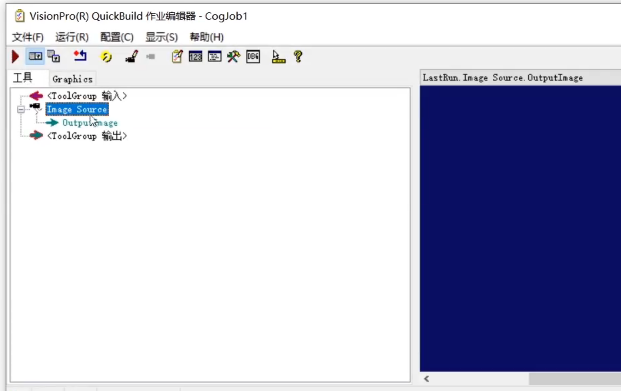
Task: Run the job with the red play arrow
Action: 15,57
